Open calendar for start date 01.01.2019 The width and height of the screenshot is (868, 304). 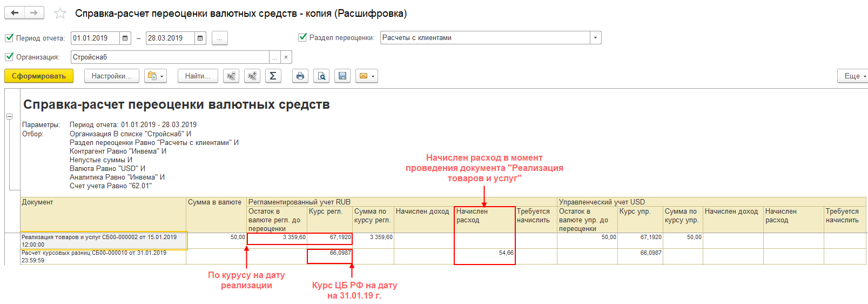pyautogui.click(x=125, y=38)
